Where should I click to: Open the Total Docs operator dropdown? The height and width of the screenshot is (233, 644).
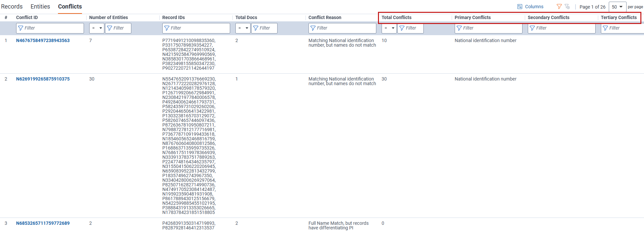pyautogui.click(x=243, y=28)
